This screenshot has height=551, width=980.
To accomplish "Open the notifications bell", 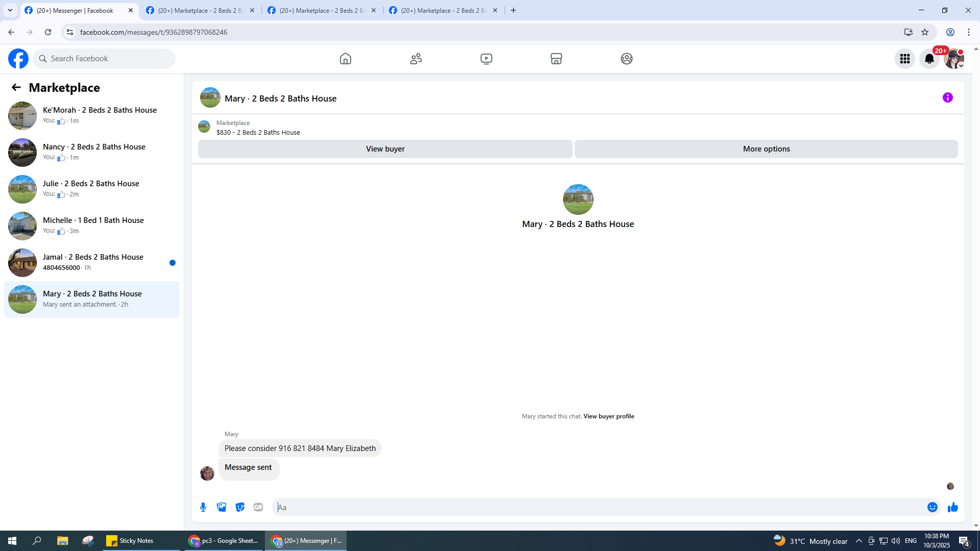I will click(x=929, y=59).
